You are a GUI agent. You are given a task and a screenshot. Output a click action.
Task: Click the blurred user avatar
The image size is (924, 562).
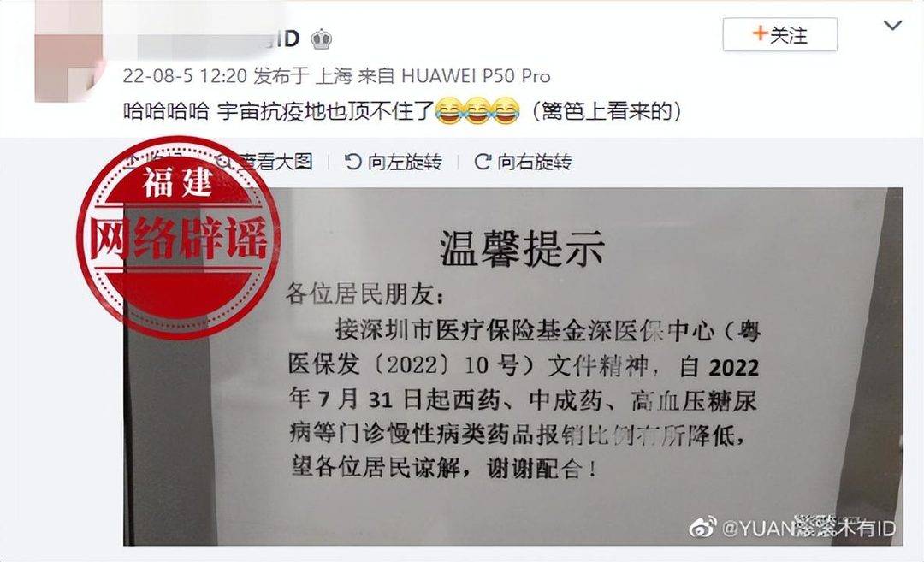click(69, 51)
